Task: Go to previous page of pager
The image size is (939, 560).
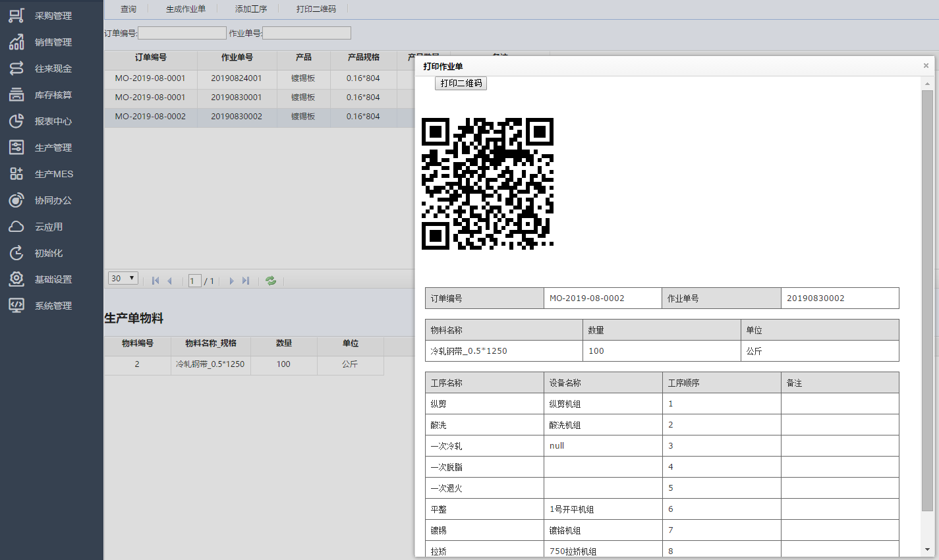Action: pyautogui.click(x=170, y=281)
